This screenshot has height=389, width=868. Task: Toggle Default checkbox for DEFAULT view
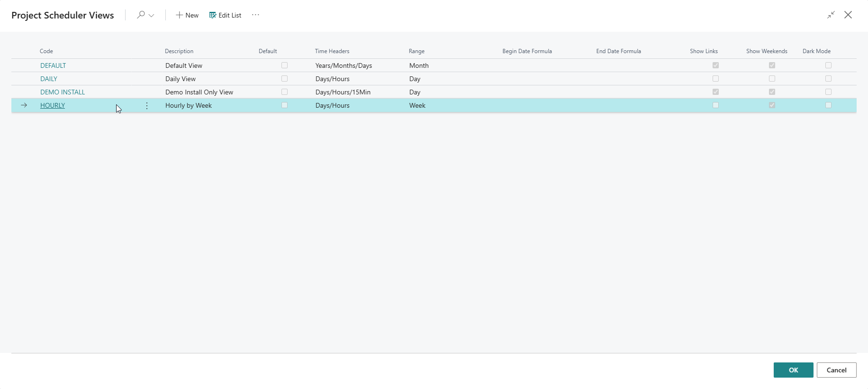(284, 65)
